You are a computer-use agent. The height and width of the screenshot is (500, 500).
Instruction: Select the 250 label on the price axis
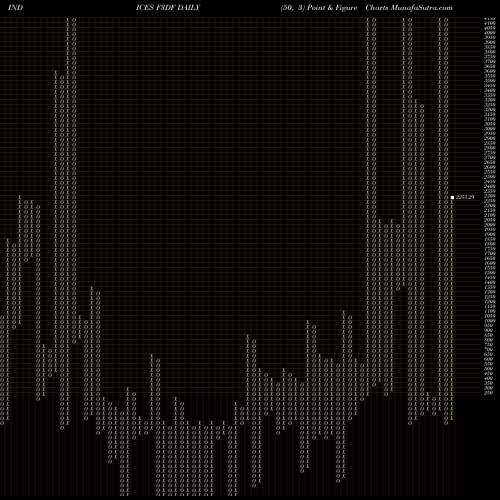pyautogui.click(x=488, y=393)
